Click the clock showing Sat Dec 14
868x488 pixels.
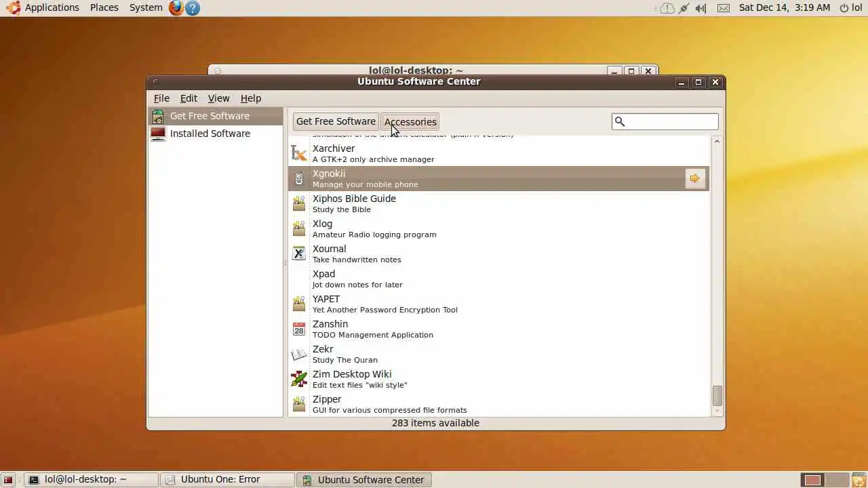(785, 7)
